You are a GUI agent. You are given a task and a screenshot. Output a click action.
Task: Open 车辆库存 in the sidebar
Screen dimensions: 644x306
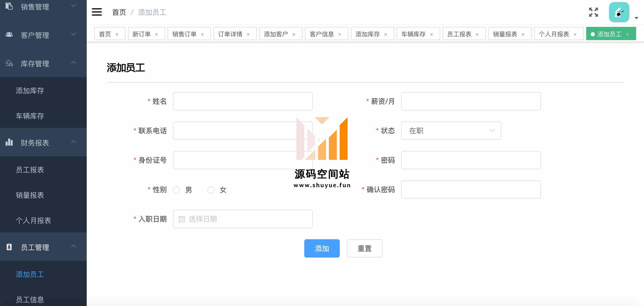43,116
